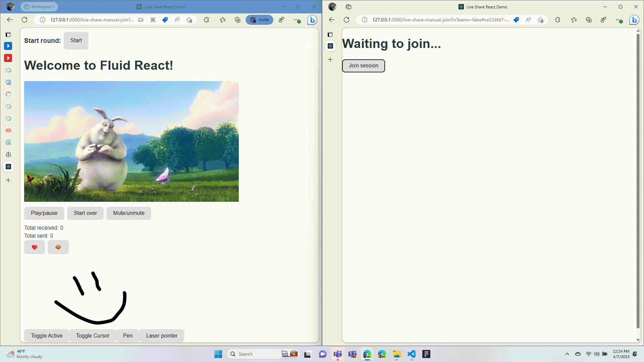This screenshot has width=644, height=362.
Task: Open the browser settings menu with three dots
Action: click(x=296, y=20)
